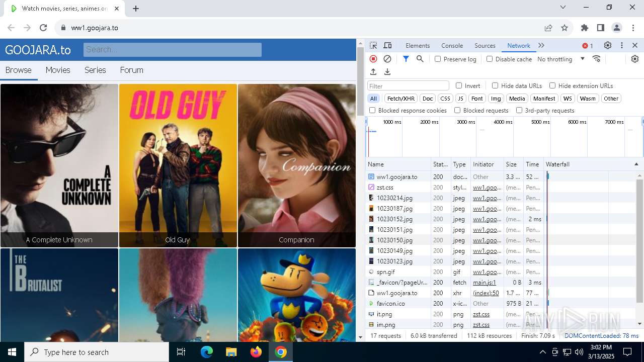Open the main.js:1 initiator link

point(485,283)
